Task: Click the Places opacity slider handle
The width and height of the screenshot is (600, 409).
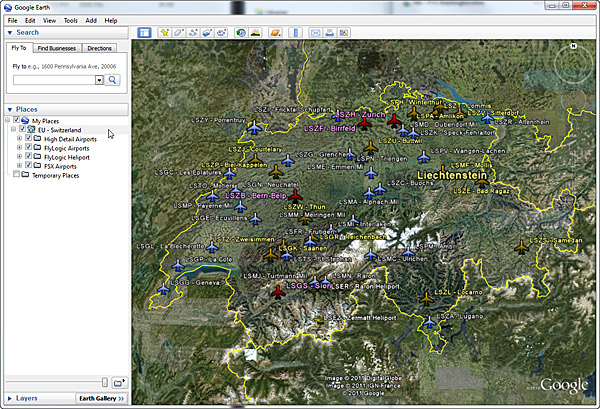Action: (104, 382)
